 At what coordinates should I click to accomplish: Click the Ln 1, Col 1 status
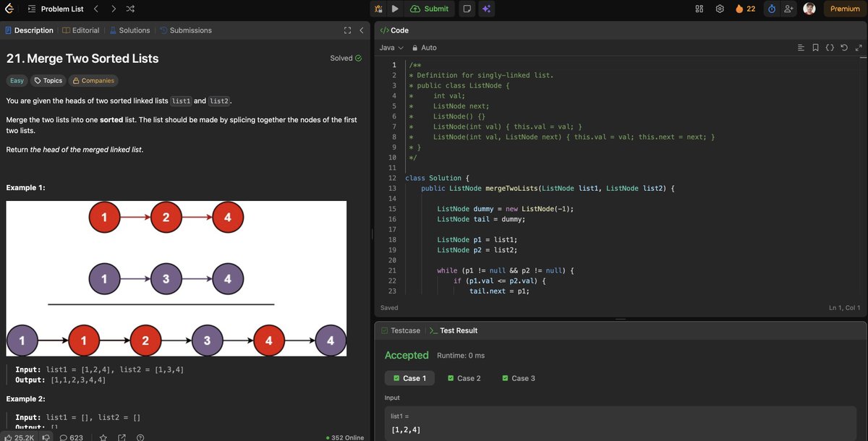coord(845,308)
